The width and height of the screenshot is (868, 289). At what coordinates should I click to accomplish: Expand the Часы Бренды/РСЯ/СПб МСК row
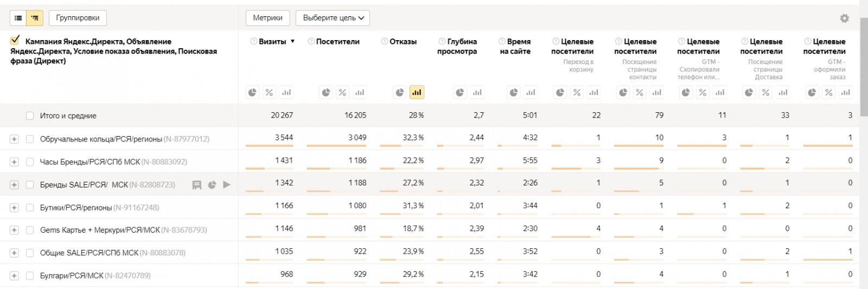14,162
